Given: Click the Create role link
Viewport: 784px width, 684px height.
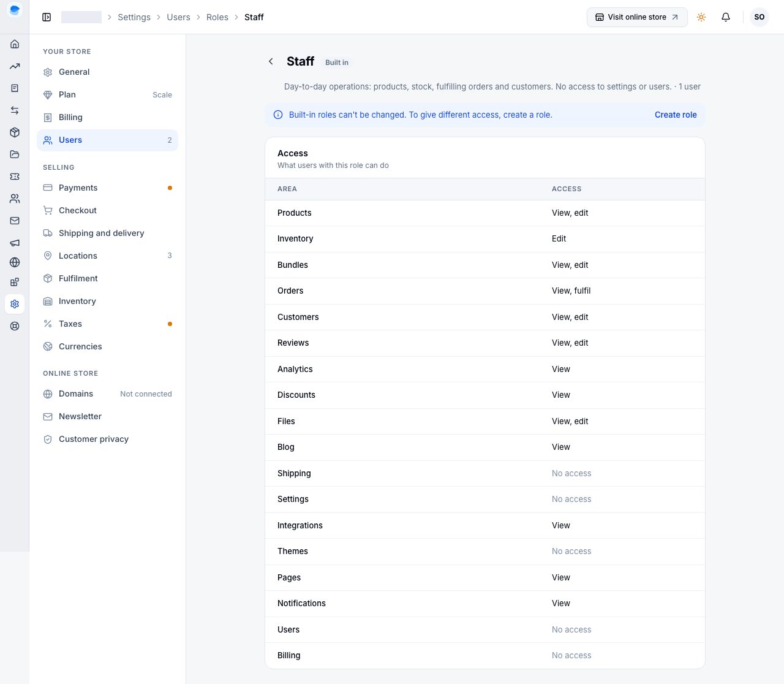Looking at the screenshot, I should click(676, 115).
